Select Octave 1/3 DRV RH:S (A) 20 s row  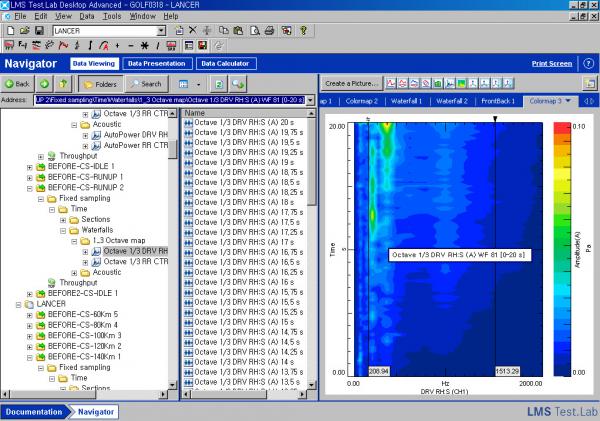(x=244, y=122)
